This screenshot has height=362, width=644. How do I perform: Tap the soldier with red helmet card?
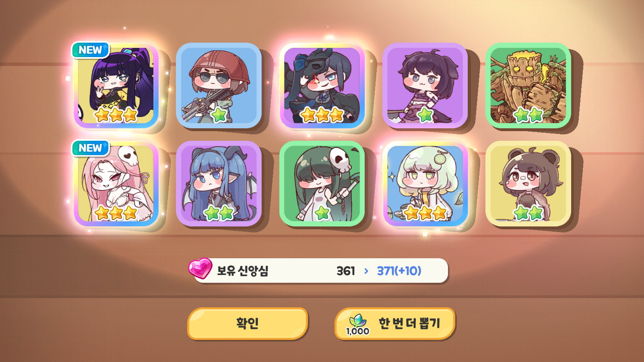pos(219,86)
